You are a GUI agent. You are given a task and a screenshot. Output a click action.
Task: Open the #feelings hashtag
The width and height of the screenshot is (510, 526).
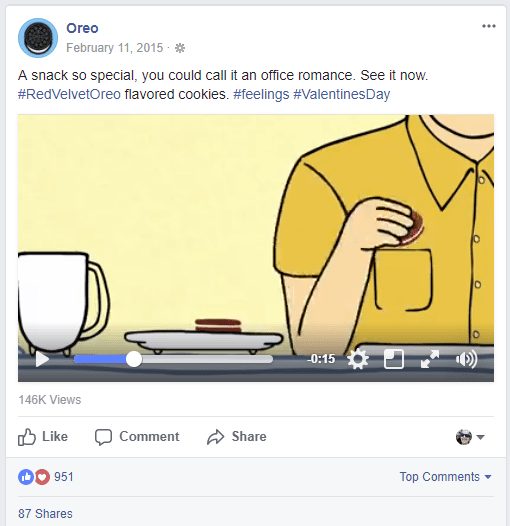tap(261, 94)
